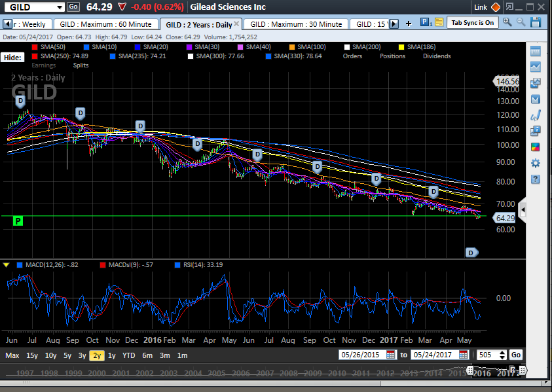This screenshot has width=552, height=392.
Task: Open the chart info overlay icon
Action: click(x=535, y=131)
